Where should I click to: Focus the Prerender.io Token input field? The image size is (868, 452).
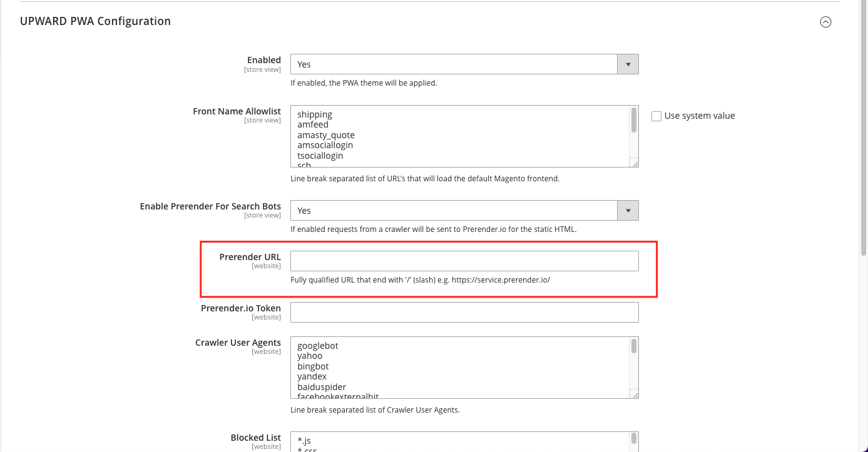click(x=464, y=312)
